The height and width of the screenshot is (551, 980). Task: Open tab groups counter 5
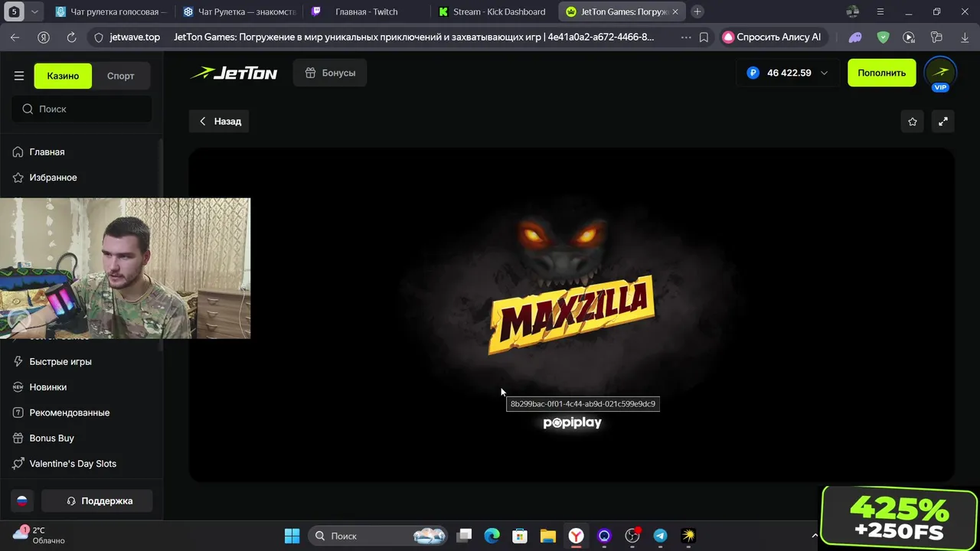point(14,11)
